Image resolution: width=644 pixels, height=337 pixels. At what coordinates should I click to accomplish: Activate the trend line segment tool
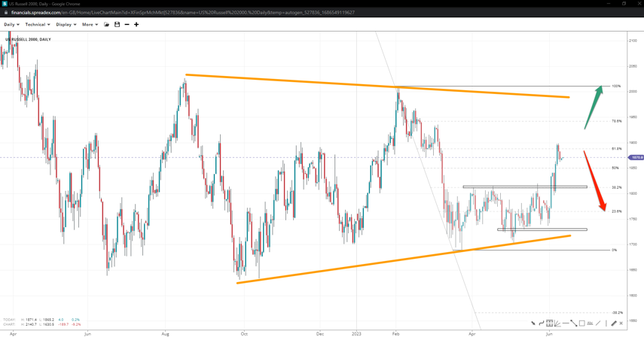574,323
